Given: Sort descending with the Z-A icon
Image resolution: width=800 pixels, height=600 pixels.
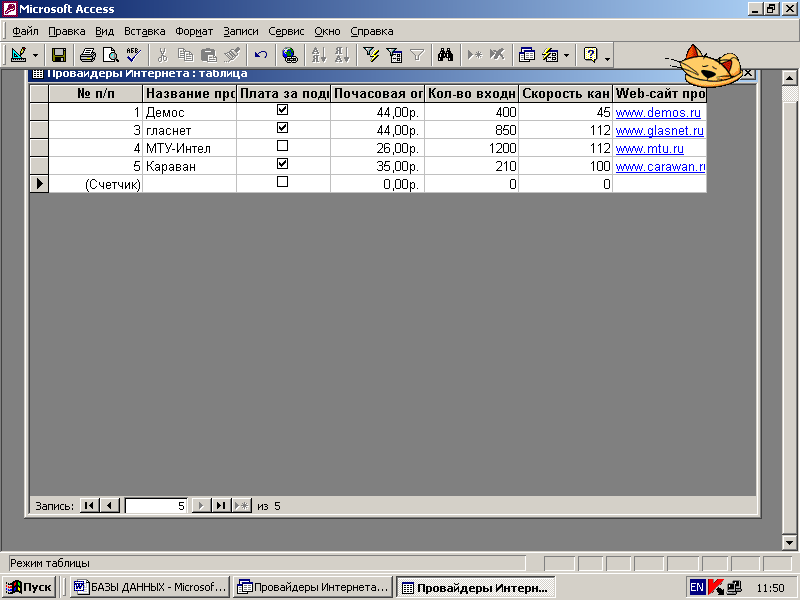Looking at the screenshot, I should coord(342,55).
